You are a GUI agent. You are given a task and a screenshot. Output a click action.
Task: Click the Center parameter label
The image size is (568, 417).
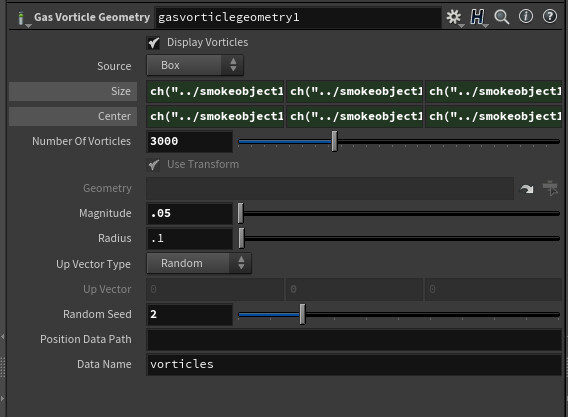(x=73, y=116)
